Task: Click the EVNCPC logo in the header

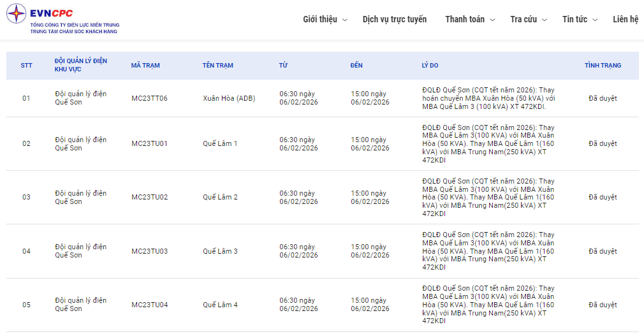Action: (62, 18)
